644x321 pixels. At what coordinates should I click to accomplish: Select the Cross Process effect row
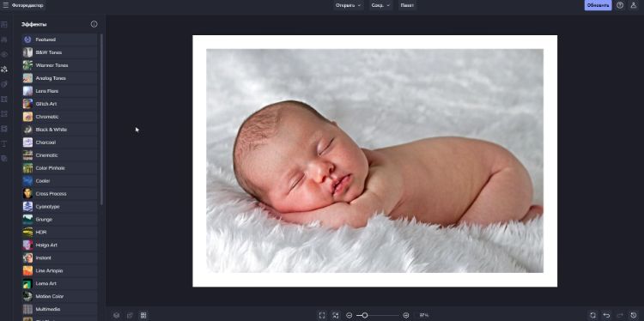59,194
